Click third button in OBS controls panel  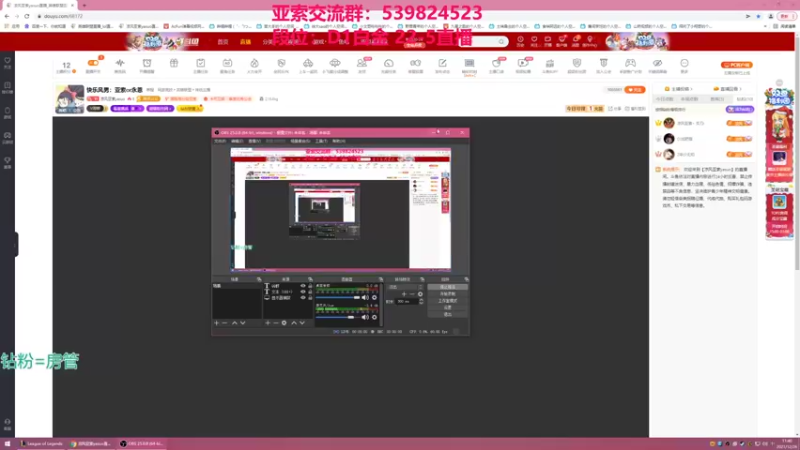(x=447, y=301)
